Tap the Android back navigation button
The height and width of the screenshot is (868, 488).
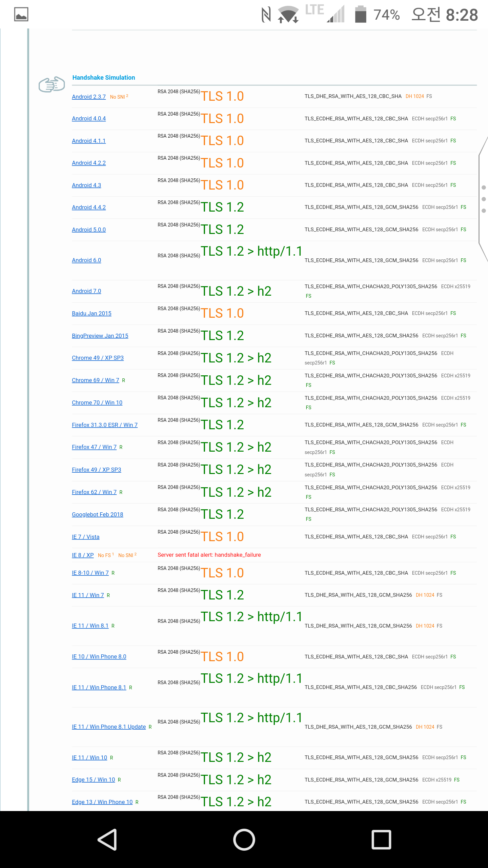pyautogui.click(x=107, y=840)
